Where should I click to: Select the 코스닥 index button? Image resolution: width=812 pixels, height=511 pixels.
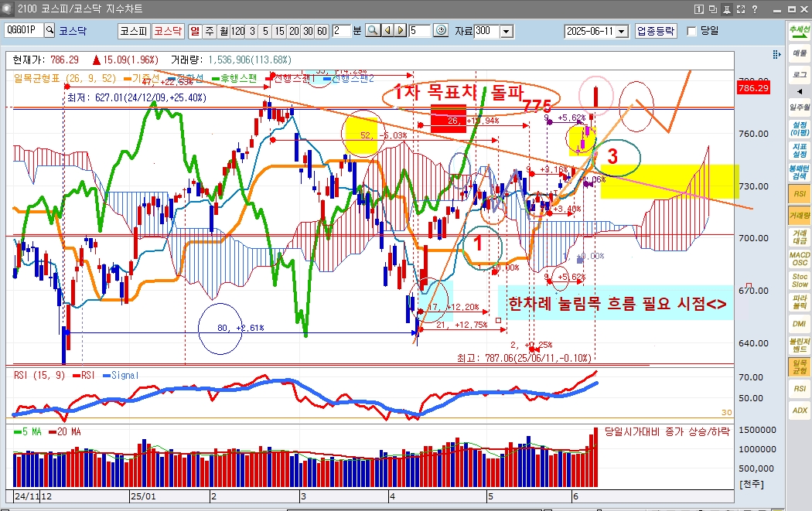[x=168, y=31]
